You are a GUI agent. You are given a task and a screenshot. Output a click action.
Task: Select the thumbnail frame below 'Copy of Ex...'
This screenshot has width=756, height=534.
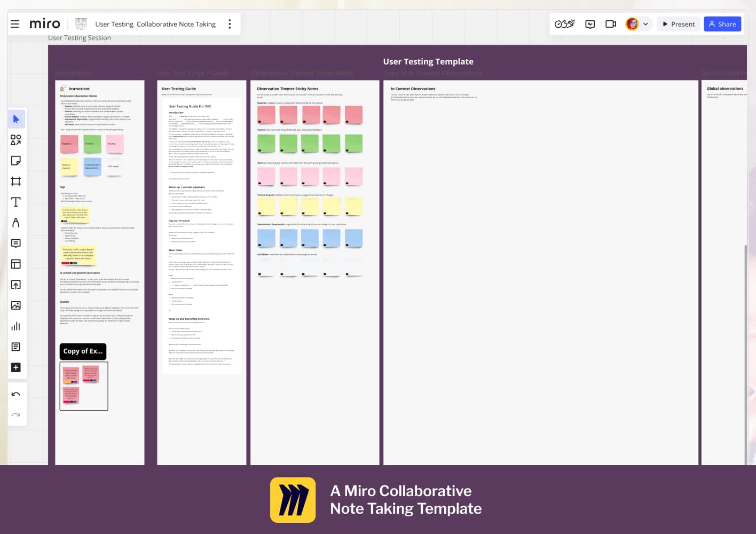(84, 386)
